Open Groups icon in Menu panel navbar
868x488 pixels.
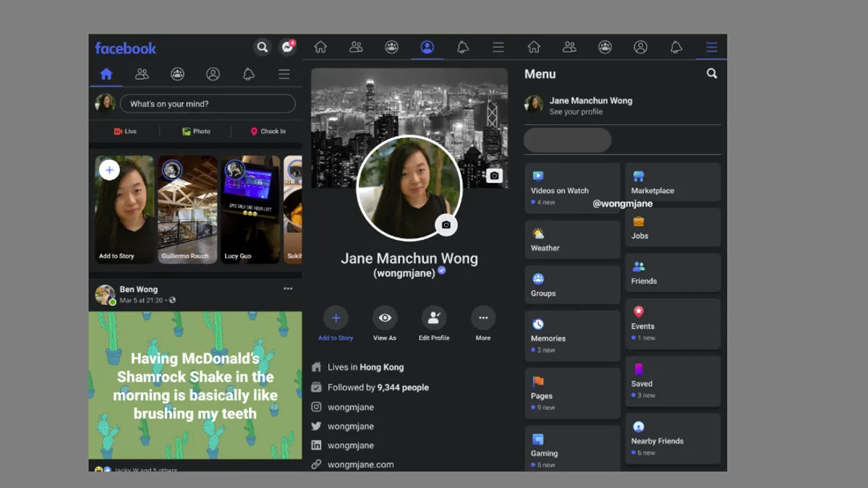(605, 47)
